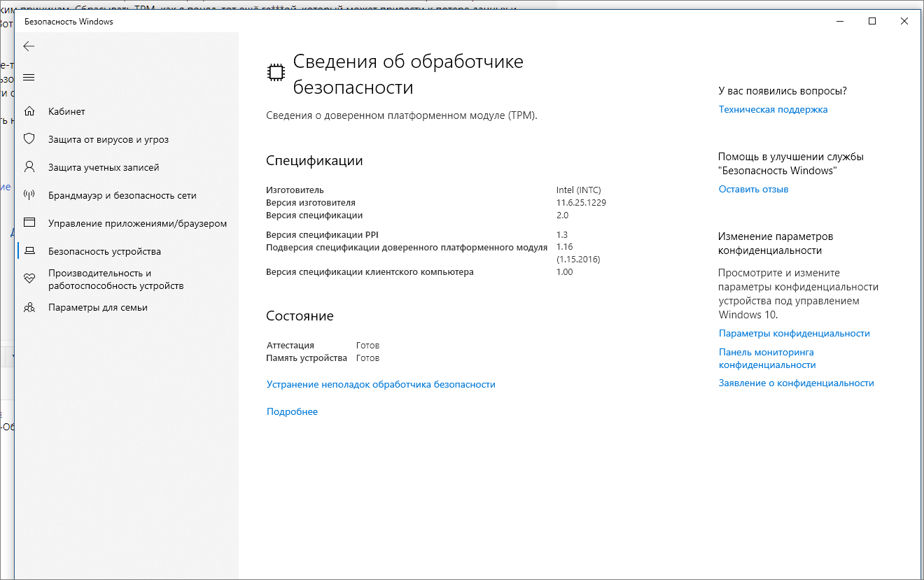
Task: Click the person icon for account protection
Action: [x=29, y=167]
